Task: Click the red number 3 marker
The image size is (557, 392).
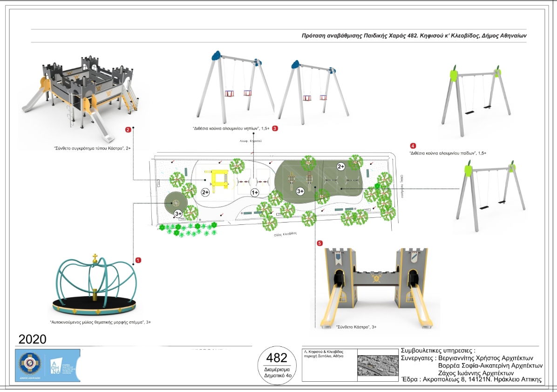Action: [x=275, y=128]
